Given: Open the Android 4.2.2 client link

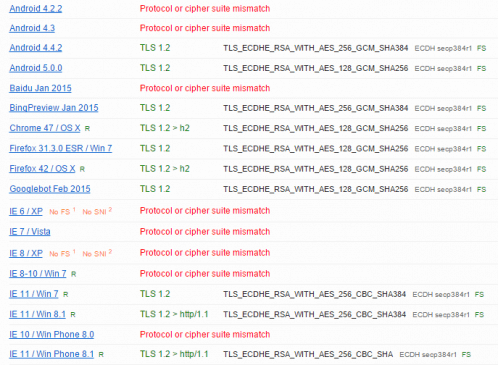Looking at the screenshot, I should pos(36,8).
